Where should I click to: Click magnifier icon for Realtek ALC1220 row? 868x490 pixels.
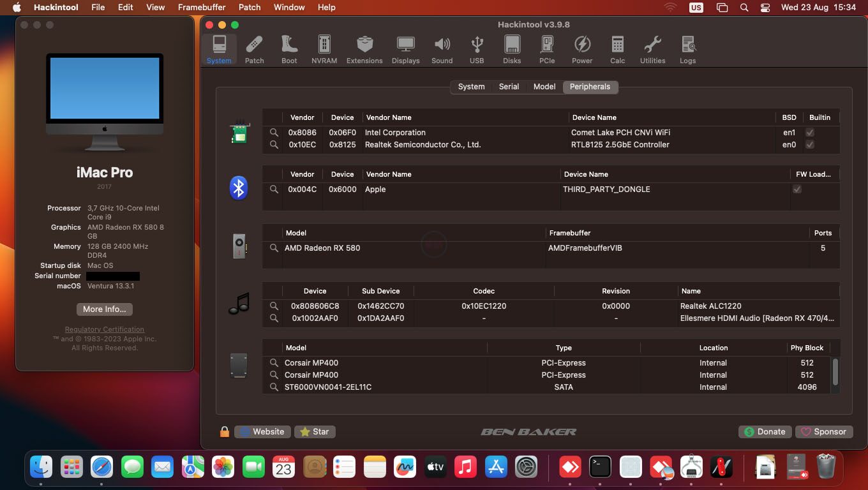pyautogui.click(x=274, y=306)
